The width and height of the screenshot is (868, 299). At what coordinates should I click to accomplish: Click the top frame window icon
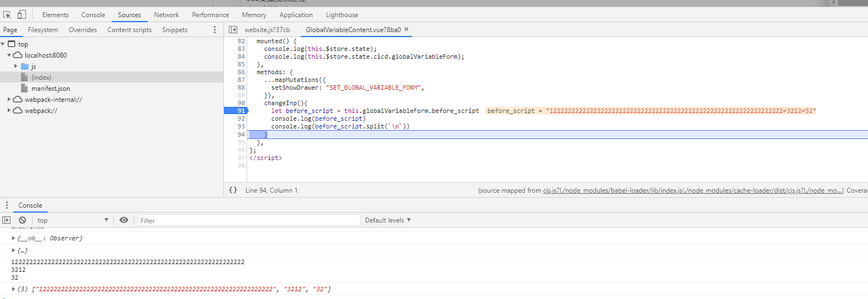11,44
